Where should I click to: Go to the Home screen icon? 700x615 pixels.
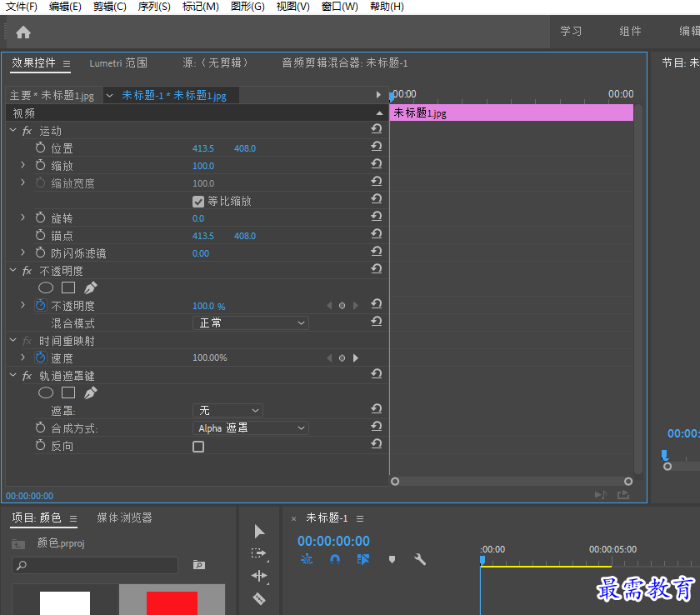click(23, 32)
